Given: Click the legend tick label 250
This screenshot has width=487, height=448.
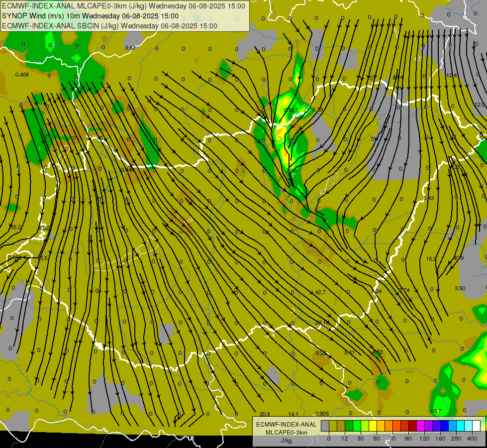Looking at the screenshot, I should click(456, 439).
